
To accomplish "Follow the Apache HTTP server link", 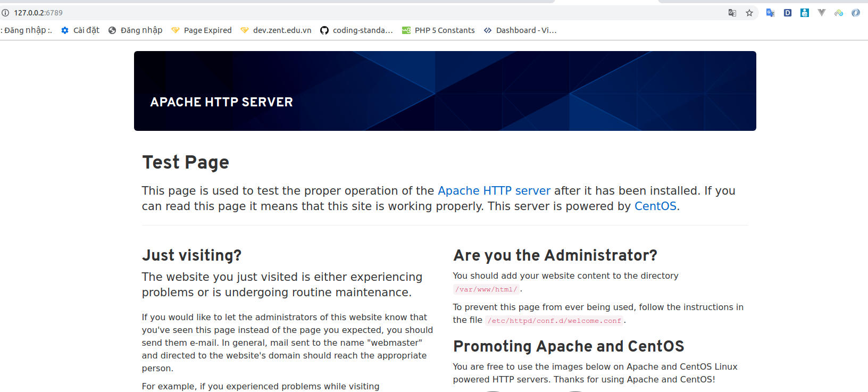I will click(494, 191).
